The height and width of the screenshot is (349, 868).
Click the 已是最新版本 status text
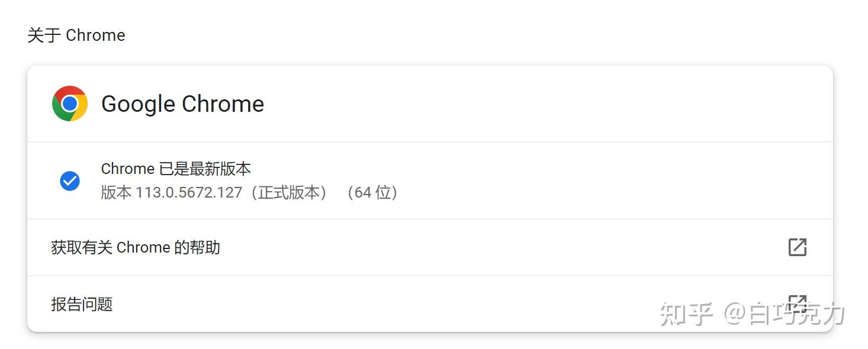pyautogui.click(x=205, y=169)
